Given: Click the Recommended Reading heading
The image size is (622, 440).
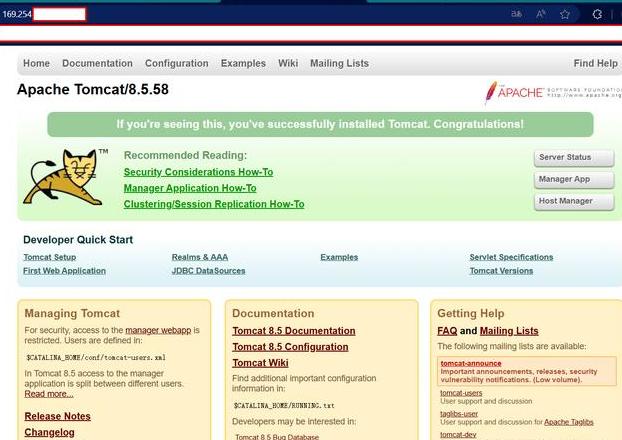Looking at the screenshot, I should click(x=185, y=156).
